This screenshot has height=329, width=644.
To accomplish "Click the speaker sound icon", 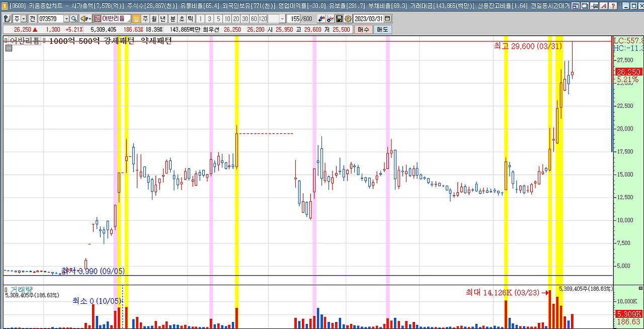I will [x=86, y=19].
